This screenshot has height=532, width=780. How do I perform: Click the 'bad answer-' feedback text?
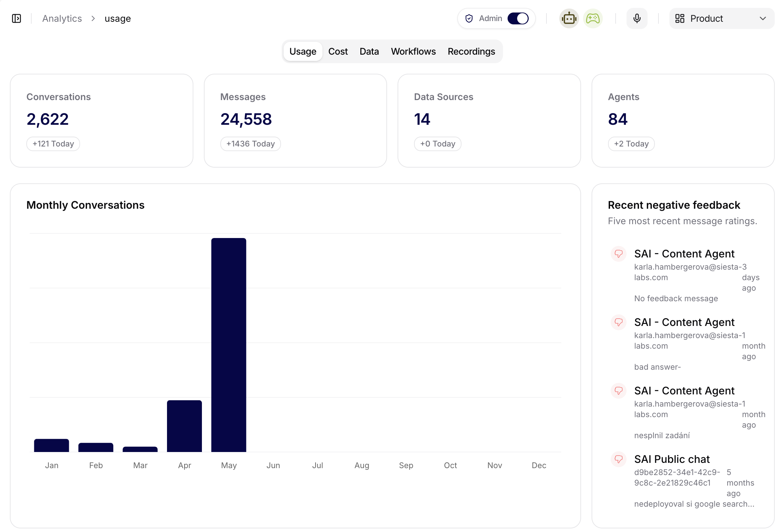coord(657,367)
